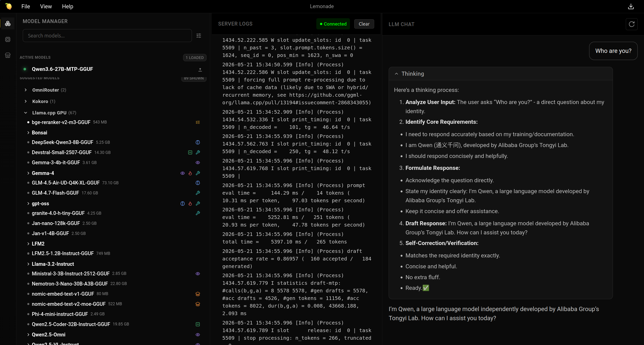Select DeepSeek-Qwen3-8B-GGUF model name

click(x=62, y=142)
